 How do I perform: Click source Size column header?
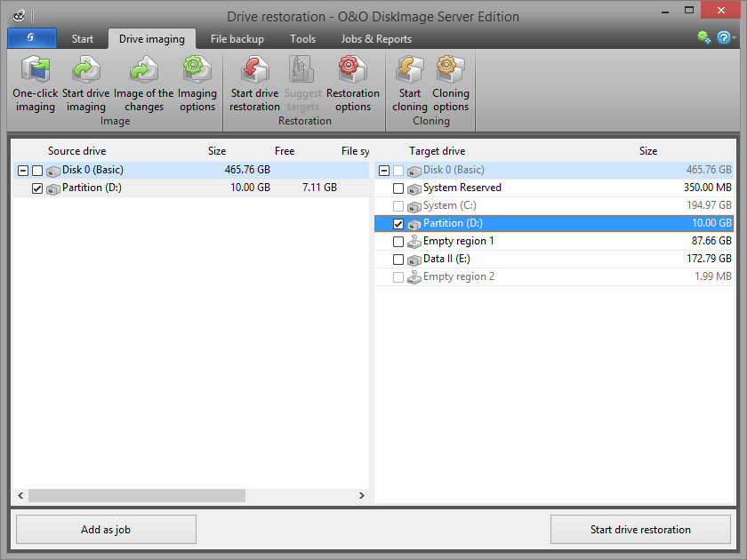(217, 151)
